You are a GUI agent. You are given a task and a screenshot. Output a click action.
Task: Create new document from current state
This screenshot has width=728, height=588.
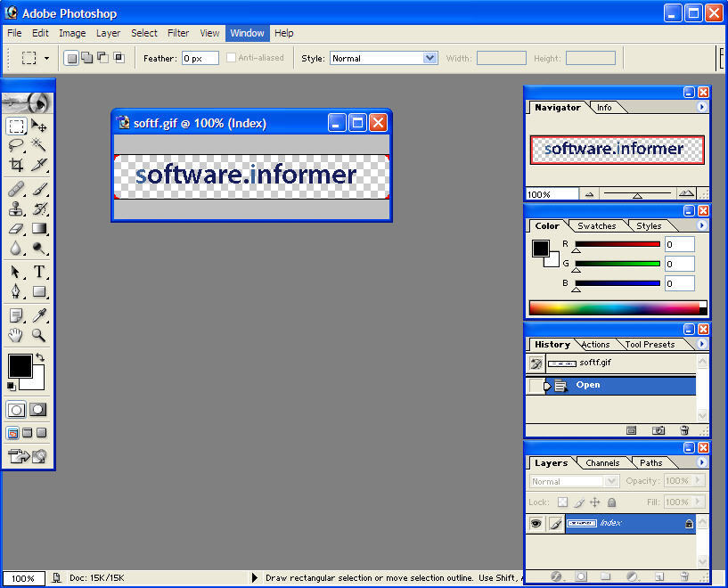coord(632,430)
